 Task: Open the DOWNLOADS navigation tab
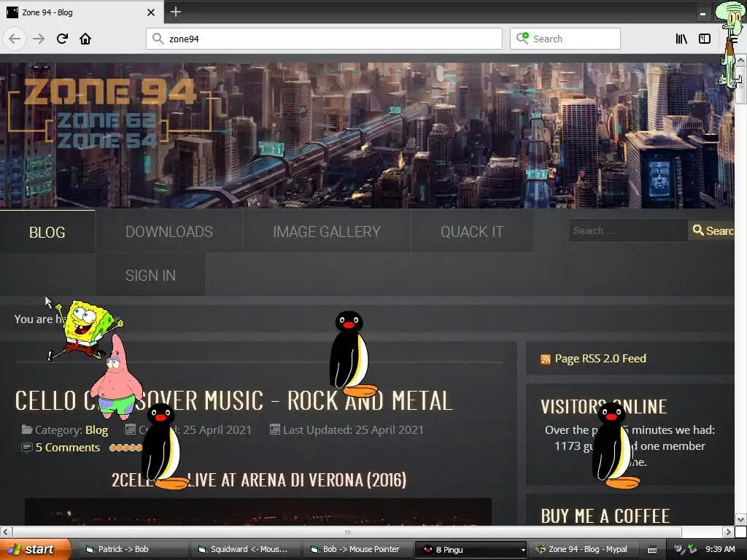(169, 231)
